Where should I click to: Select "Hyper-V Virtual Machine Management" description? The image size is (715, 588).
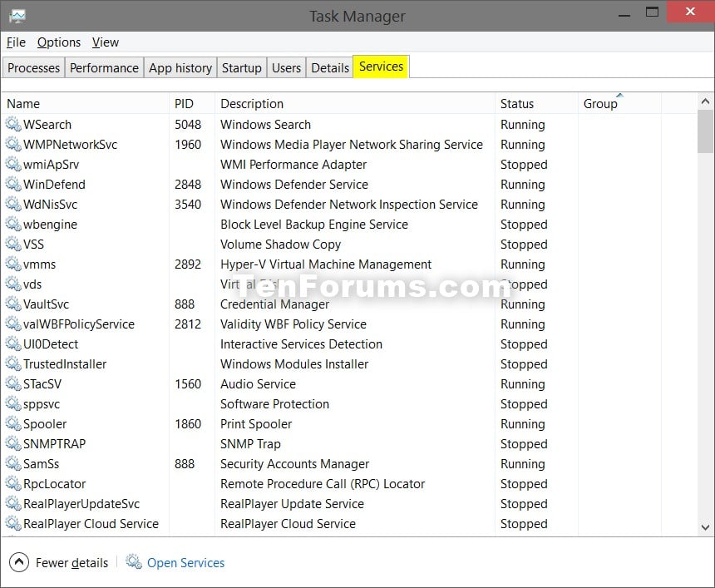click(x=326, y=264)
